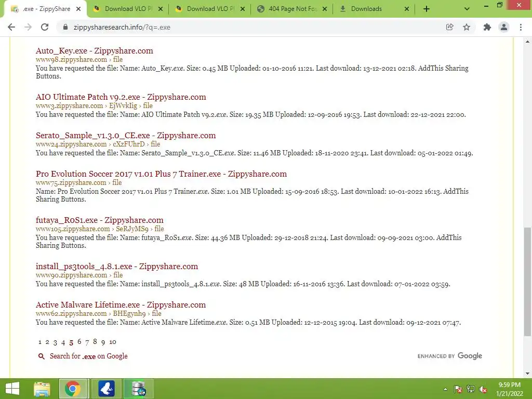Click www105.zippyshare.com › SeRJyMS9 URL
The height and width of the screenshot is (399, 532).
100,229
